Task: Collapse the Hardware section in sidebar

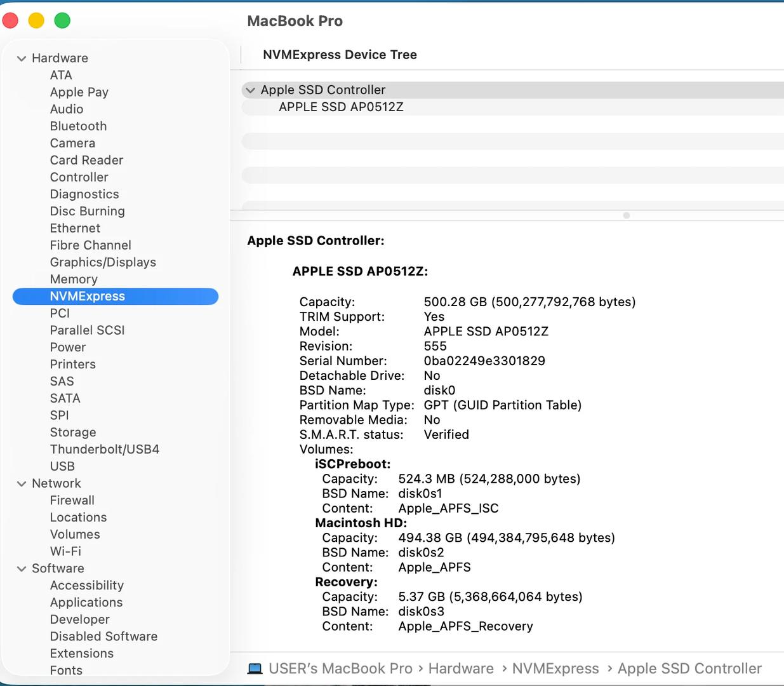Action: (x=22, y=58)
